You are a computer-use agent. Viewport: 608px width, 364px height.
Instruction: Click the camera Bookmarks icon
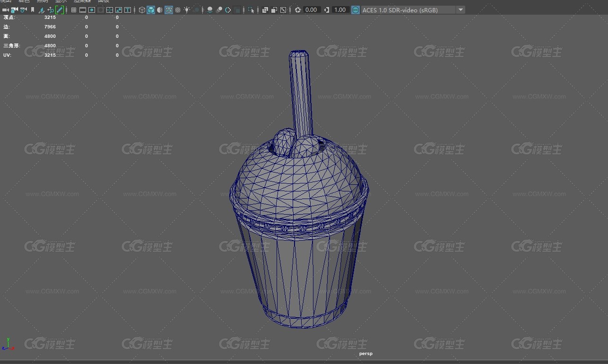33,9
